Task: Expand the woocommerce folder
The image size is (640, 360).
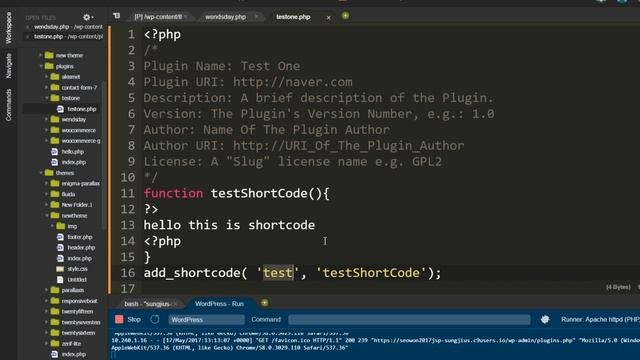Action: (47, 130)
